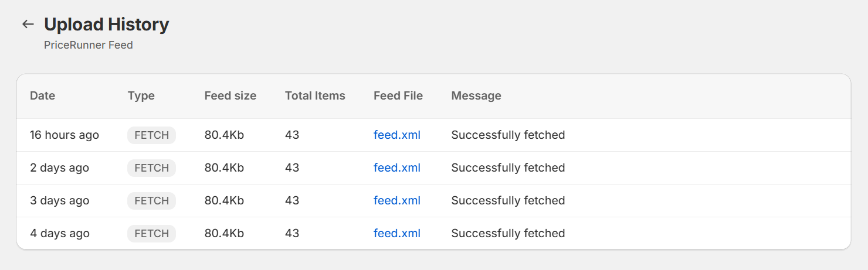Click the back arrow next to Upload History
The height and width of the screenshot is (270, 868).
pos(28,24)
